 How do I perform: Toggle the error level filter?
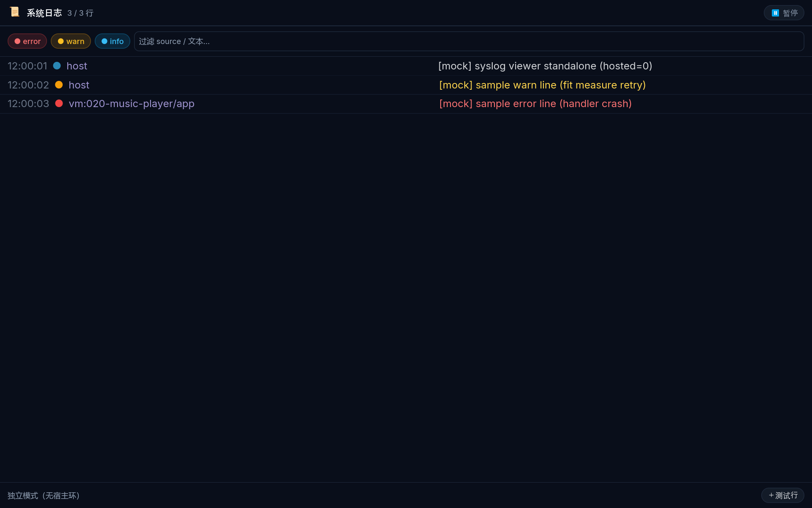(x=27, y=41)
